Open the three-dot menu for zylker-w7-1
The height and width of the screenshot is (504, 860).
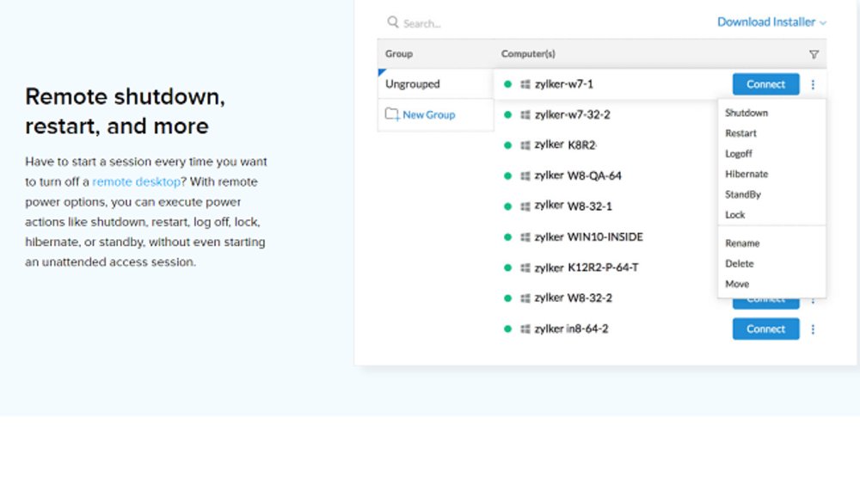coord(813,84)
